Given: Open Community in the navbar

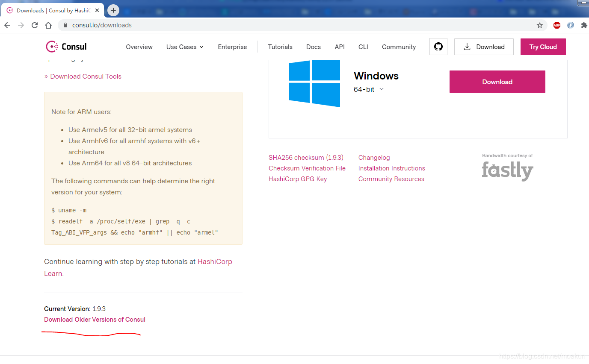Looking at the screenshot, I should click(399, 47).
